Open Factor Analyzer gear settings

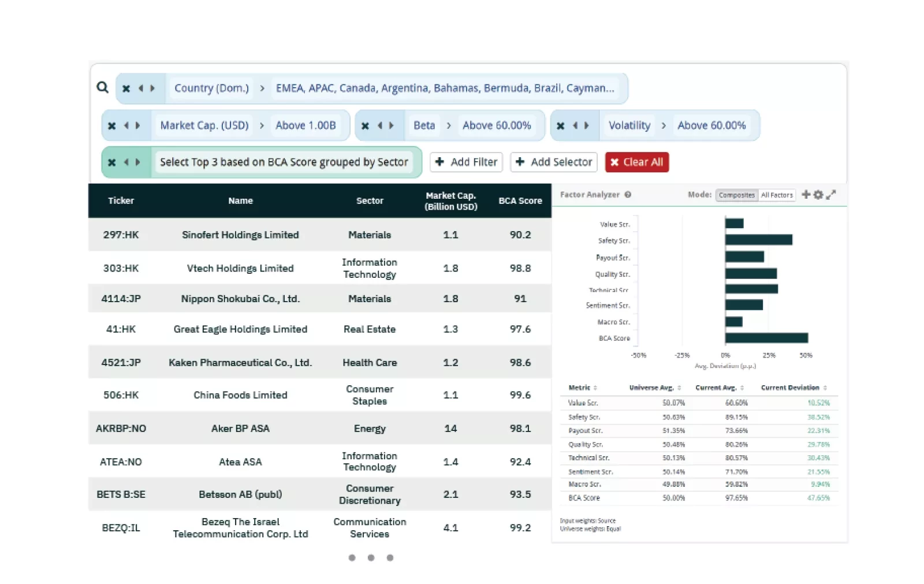click(818, 195)
